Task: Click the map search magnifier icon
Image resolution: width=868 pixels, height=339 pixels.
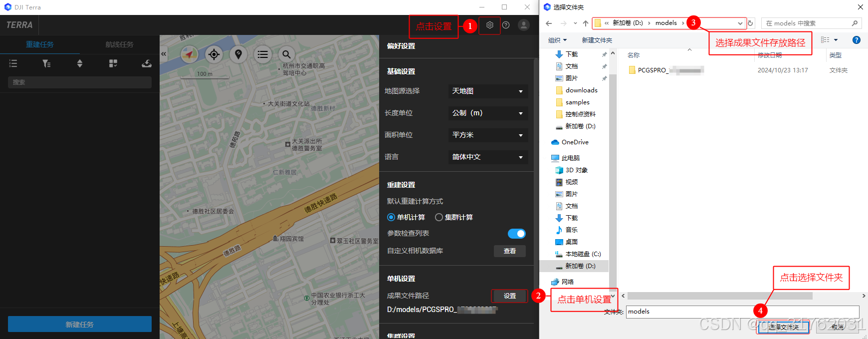Action: [286, 54]
